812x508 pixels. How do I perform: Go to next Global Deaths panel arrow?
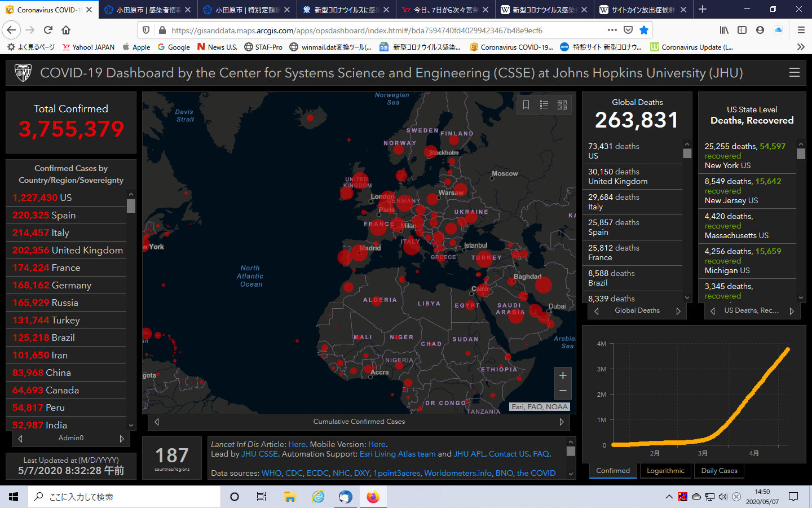pyautogui.click(x=678, y=311)
